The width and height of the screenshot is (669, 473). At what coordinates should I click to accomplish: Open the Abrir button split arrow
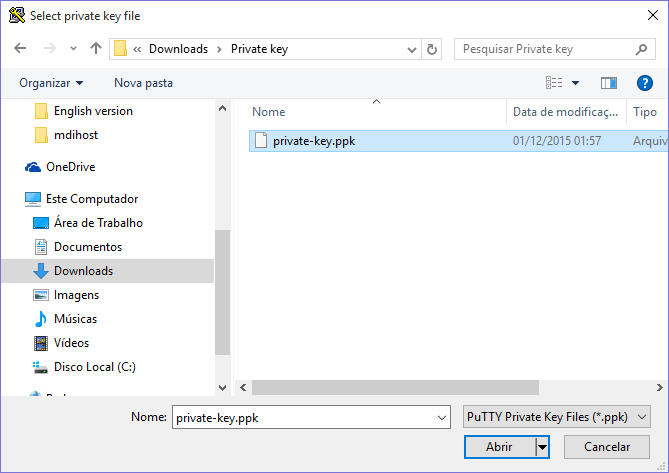coord(542,447)
